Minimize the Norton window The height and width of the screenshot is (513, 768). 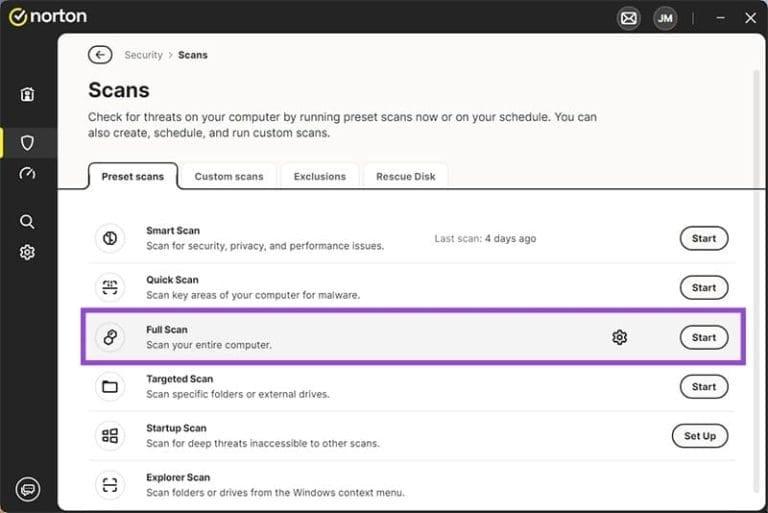720,18
